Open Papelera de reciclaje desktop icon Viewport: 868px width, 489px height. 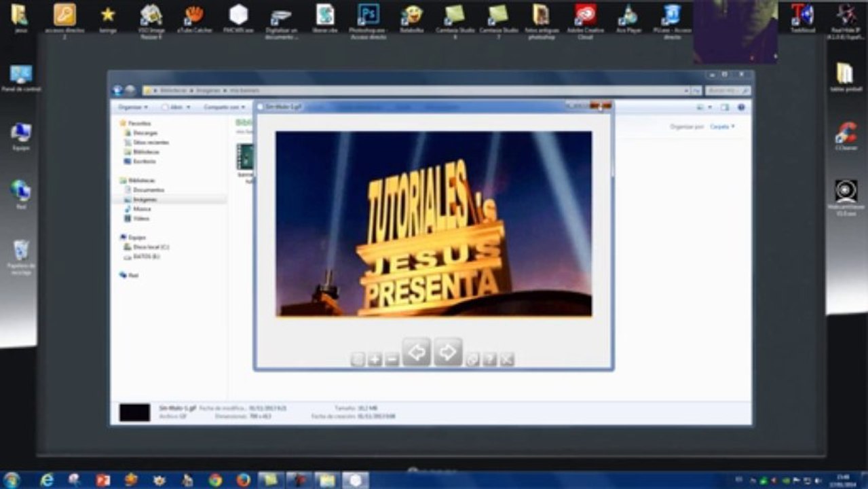pos(21,257)
